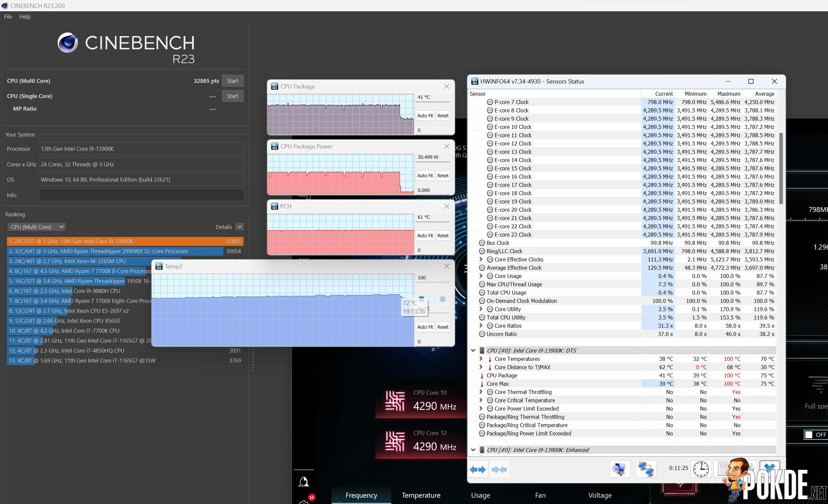The height and width of the screenshot is (504, 828).
Task: Toggle the OFF switch in Armoury Crate
Action: (815, 434)
